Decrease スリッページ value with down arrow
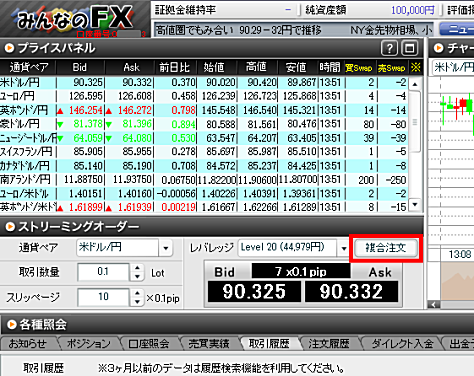474x376 pixels. 137,302
